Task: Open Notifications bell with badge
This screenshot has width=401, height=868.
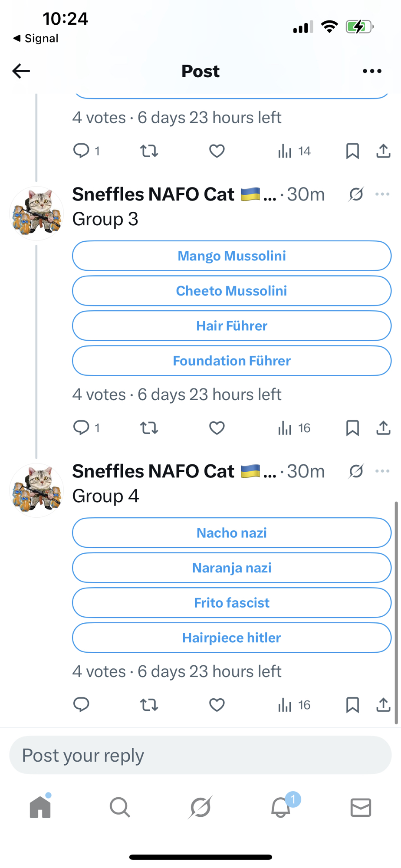Action: 281,808
